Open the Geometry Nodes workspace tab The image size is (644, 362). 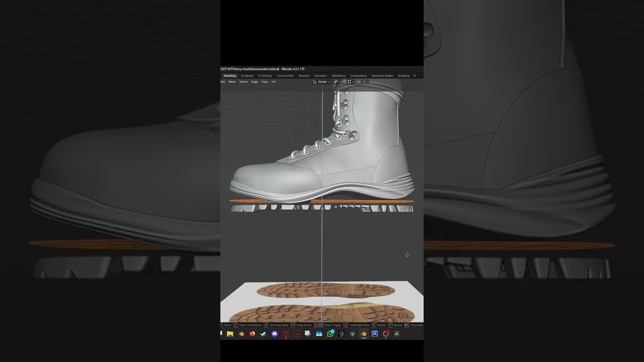click(382, 76)
